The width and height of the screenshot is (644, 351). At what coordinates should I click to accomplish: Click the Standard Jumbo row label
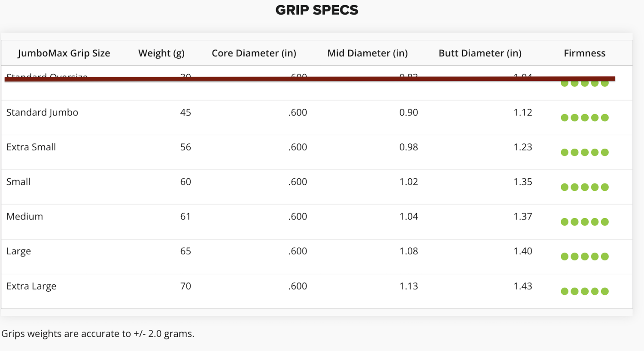pos(42,113)
